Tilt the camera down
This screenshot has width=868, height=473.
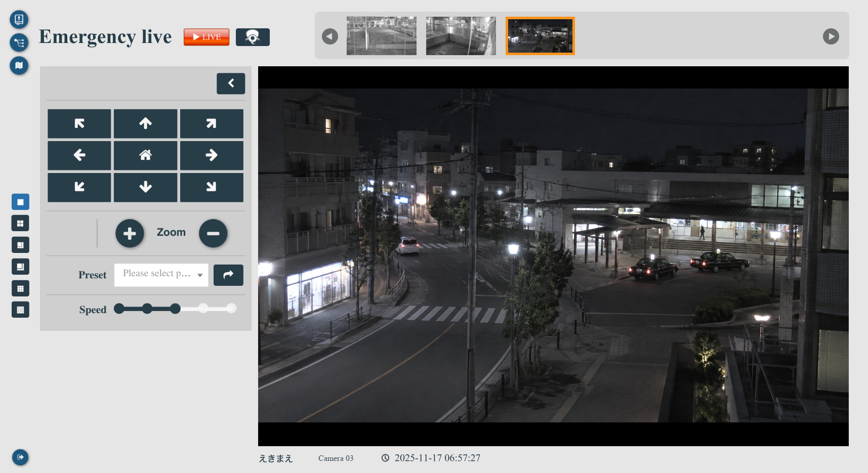pos(146,187)
